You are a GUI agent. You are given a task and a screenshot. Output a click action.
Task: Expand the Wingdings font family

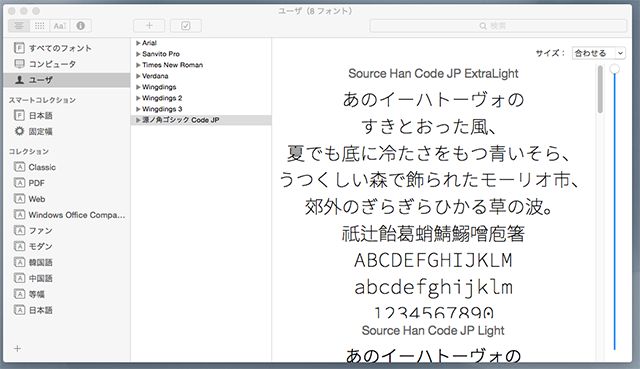pyautogui.click(x=138, y=87)
